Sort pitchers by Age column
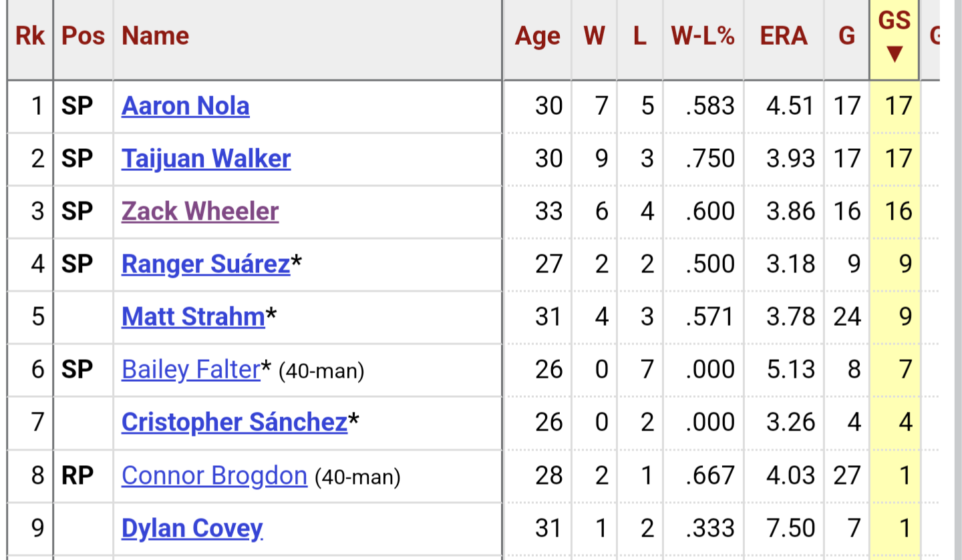Image resolution: width=962 pixels, height=560 pixels. (537, 36)
